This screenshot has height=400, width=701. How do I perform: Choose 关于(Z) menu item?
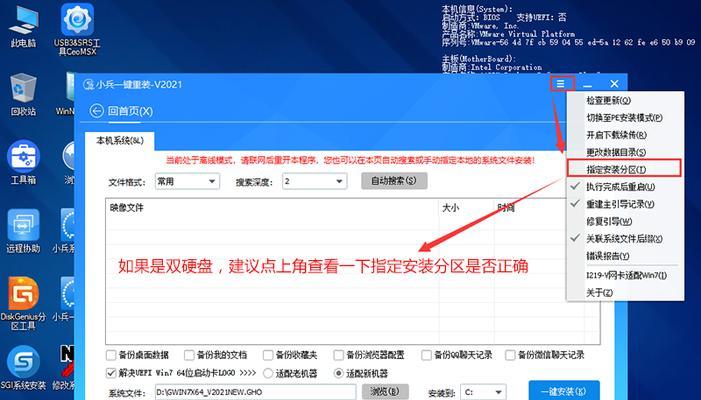(625, 292)
